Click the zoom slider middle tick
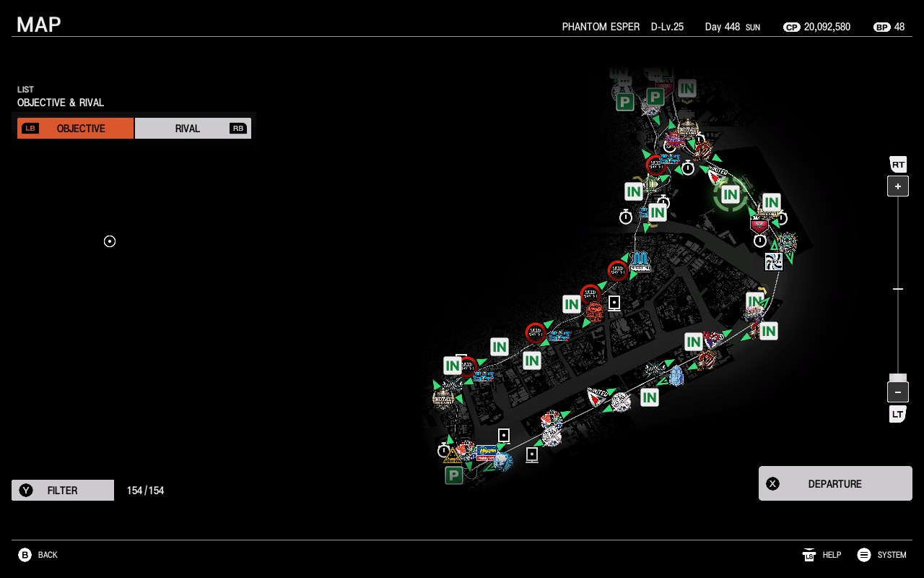This screenshot has height=578, width=924. click(x=898, y=289)
